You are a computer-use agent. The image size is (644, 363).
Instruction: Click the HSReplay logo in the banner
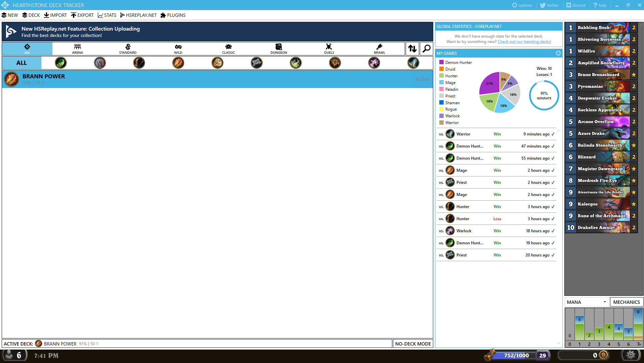[x=11, y=32]
